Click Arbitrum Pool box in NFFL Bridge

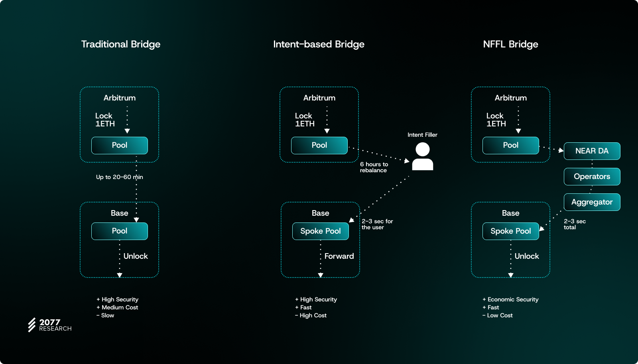click(510, 146)
